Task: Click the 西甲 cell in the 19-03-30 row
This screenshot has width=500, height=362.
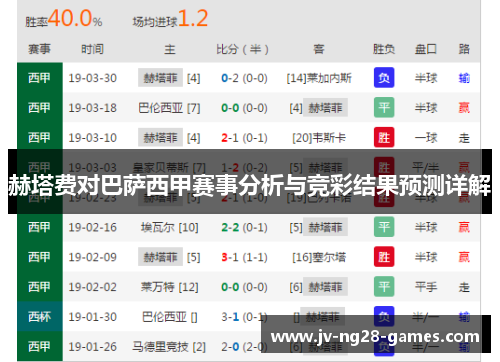Action: pos(40,78)
